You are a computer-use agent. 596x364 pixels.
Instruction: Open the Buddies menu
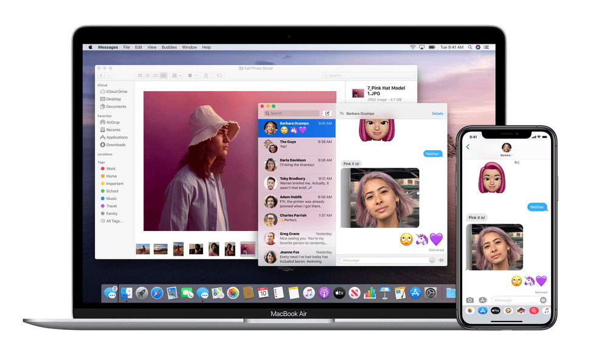168,47
